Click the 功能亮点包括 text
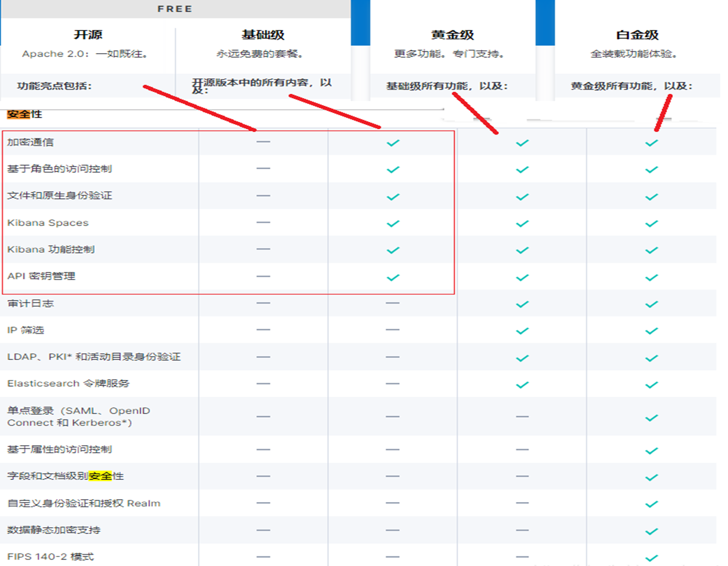Image resolution: width=728 pixels, height=566 pixels. 54,86
